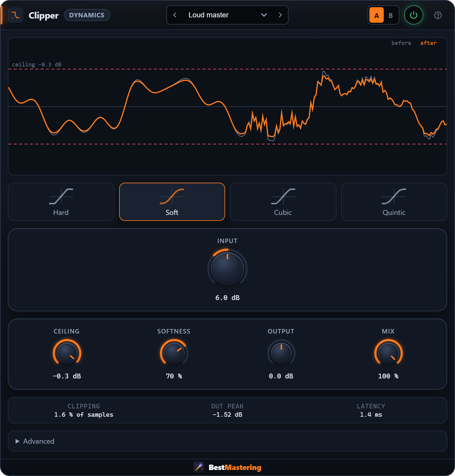Click the 6.0 dB input value
Image resolution: width=455 pixels, height=476 pixels.
(227, 298)
